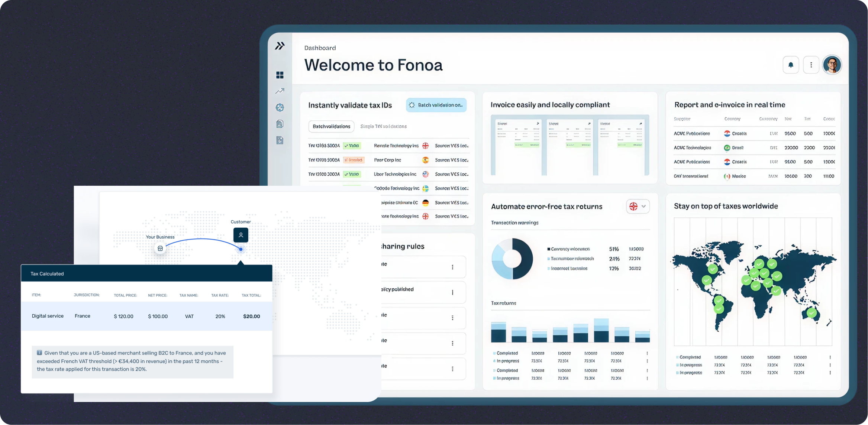
Task: Switch to Single TIN validations tab
Action: coord(383,126)
